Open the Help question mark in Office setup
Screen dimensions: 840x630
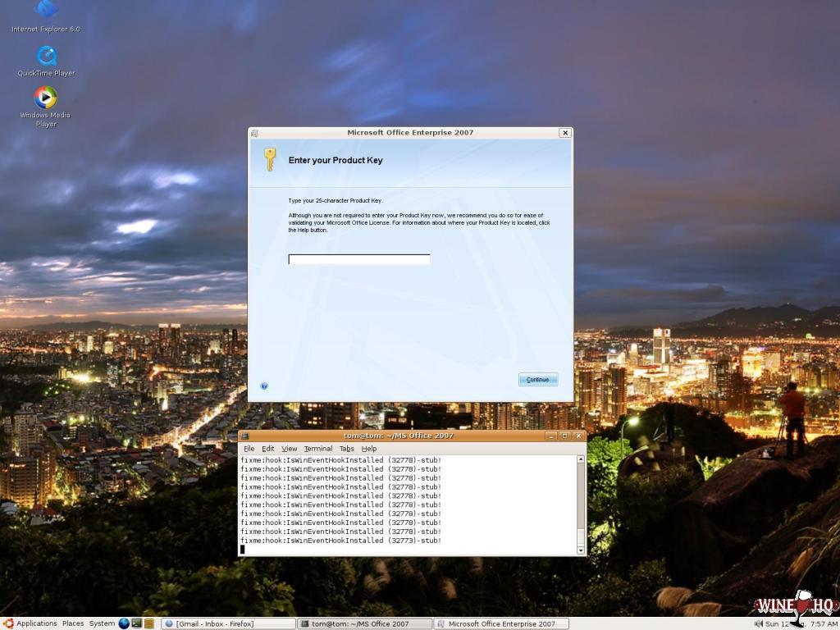point(264,386)
